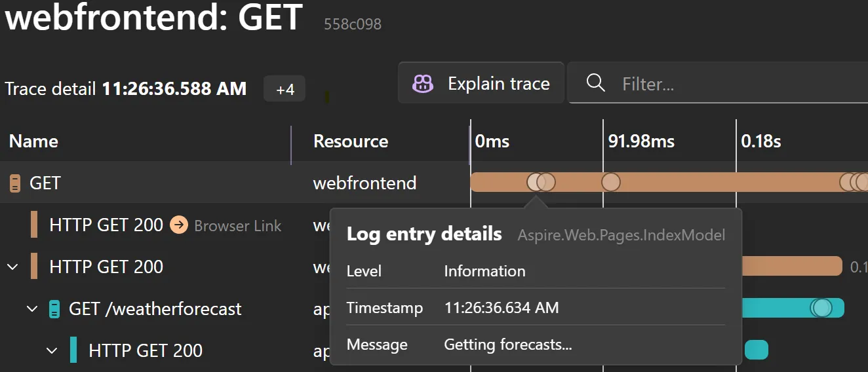Click the Name column resize splitter

click(x=291, y=145)
